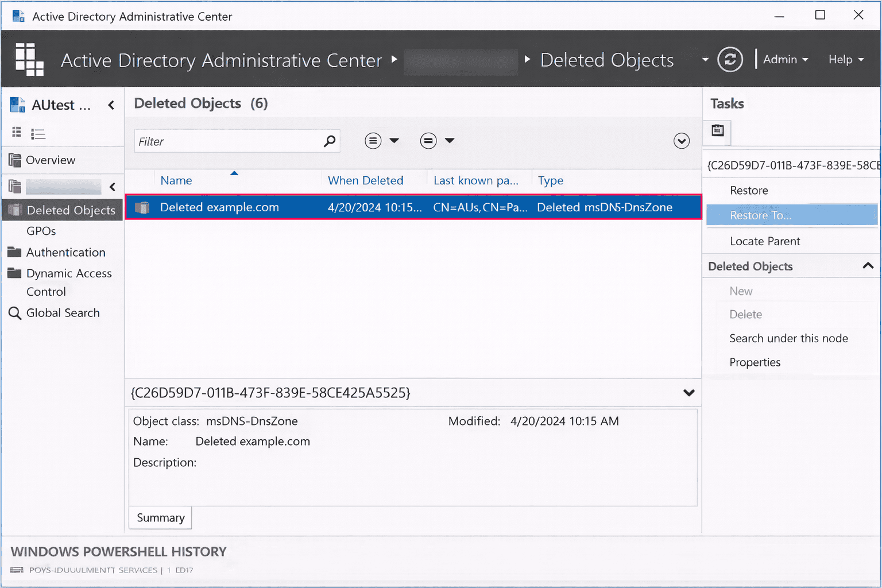Click Locate Parent in the Tasks pane
Image resolution: width=882 pixels, height=588 pixels.
pyautogui.click(x=765, y=241)
